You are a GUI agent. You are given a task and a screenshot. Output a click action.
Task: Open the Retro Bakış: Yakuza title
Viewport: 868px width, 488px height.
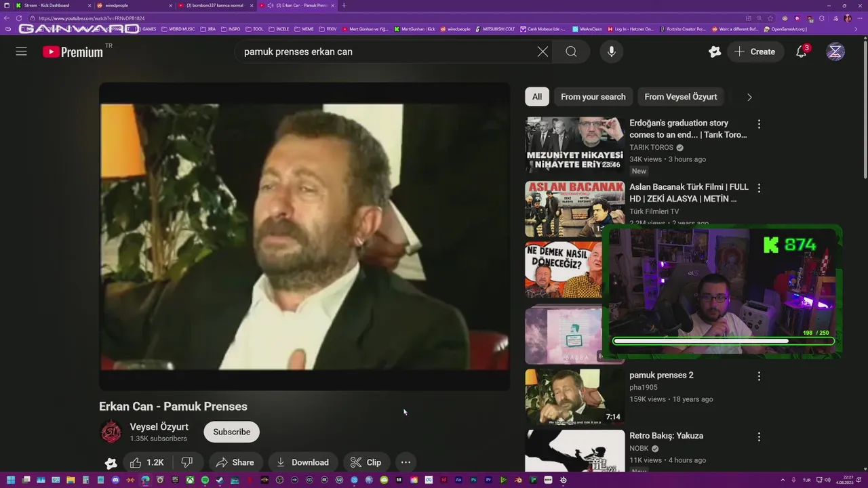click(666, 436)
